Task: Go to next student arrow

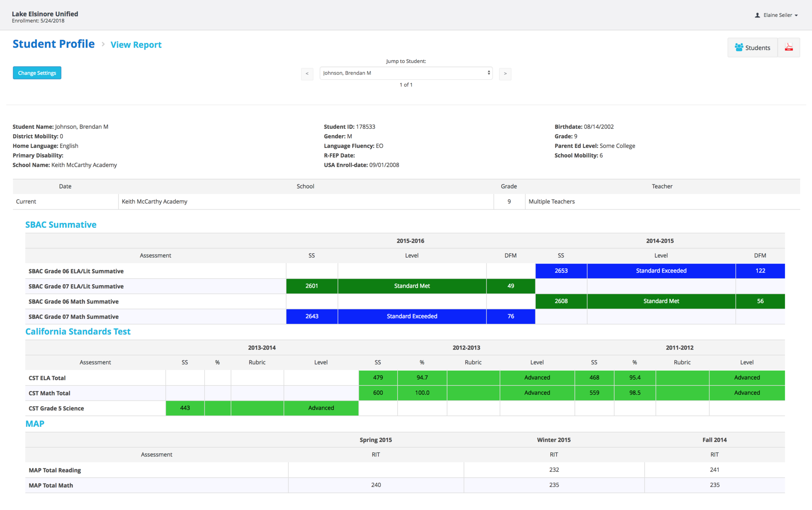Action: (505, 74)
